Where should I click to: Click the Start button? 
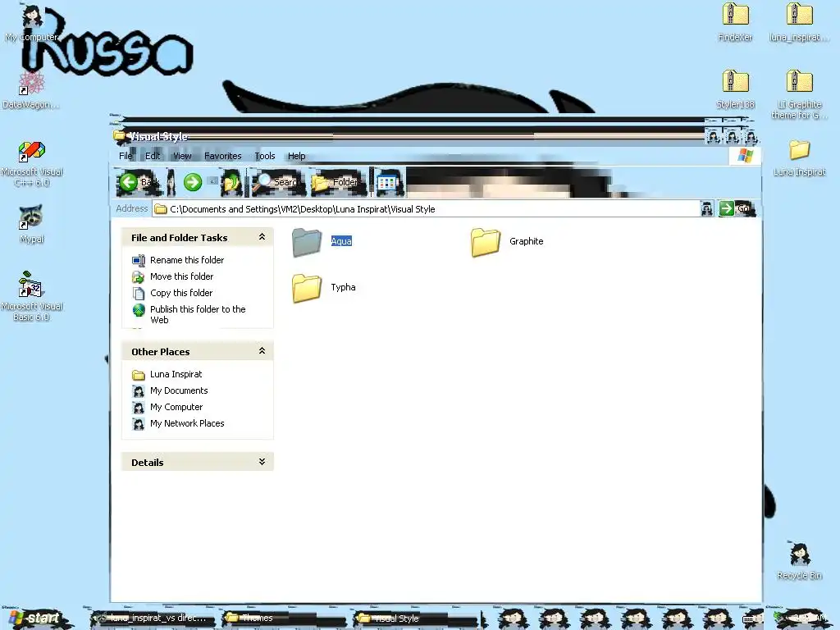pyautogui.click(x=35, y=619)
